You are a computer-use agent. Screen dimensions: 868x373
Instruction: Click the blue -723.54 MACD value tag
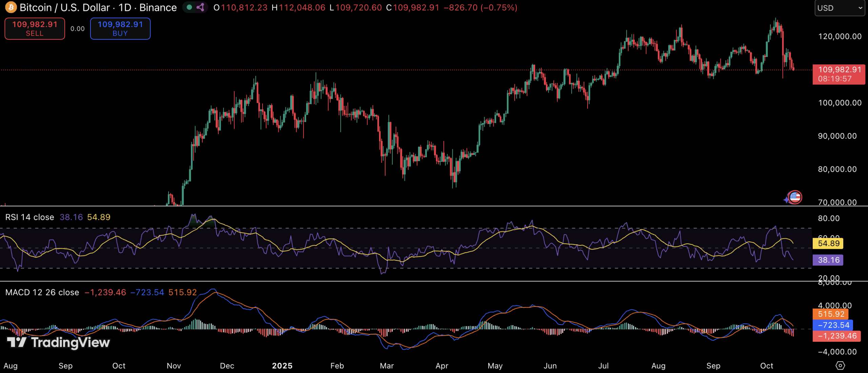pyautogui.click(x=833, y=325)
